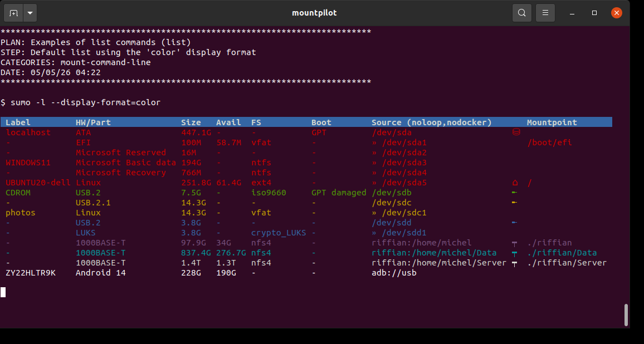Click the '276.7G' available value
This screenshot has height=344, width=644.
[231, 253]
